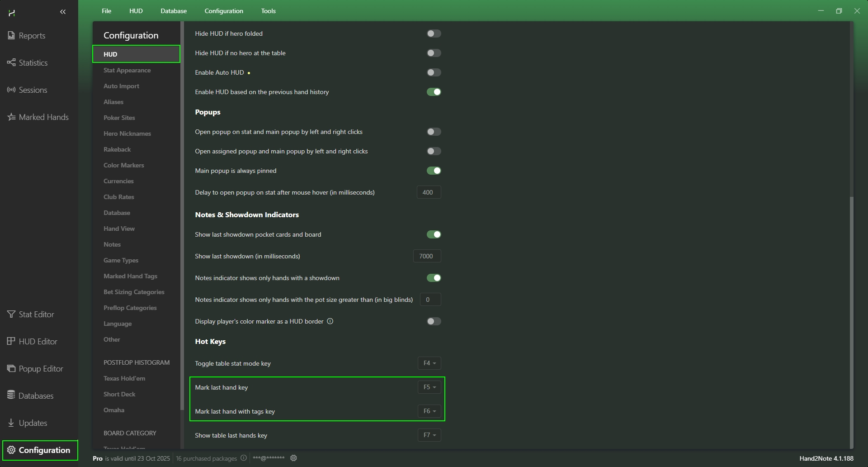The height and width of the screenshot is (467, 868).
Task: Go to Marked Hands section
Action: tap(43, 117)
